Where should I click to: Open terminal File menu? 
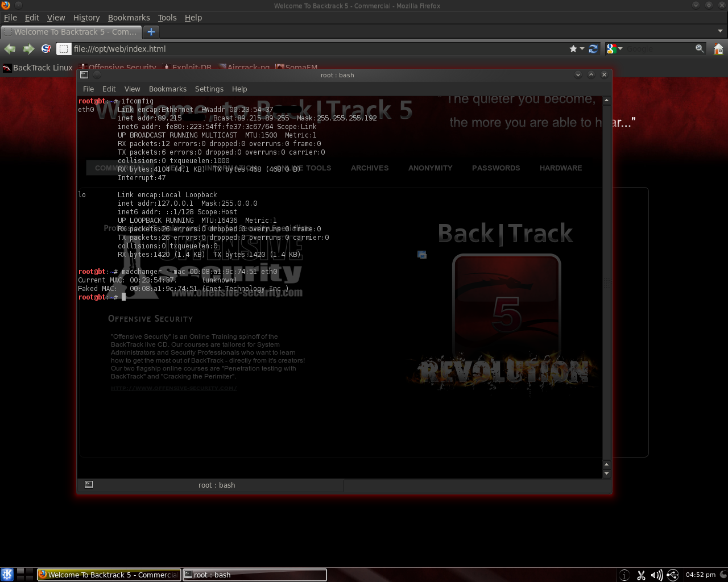[88, 89]
